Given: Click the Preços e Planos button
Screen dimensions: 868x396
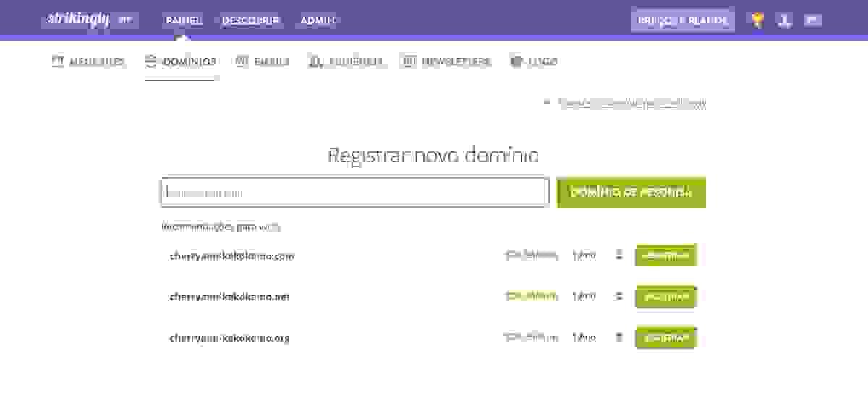Looking at the screenshot, I should (x=683, y=20).
